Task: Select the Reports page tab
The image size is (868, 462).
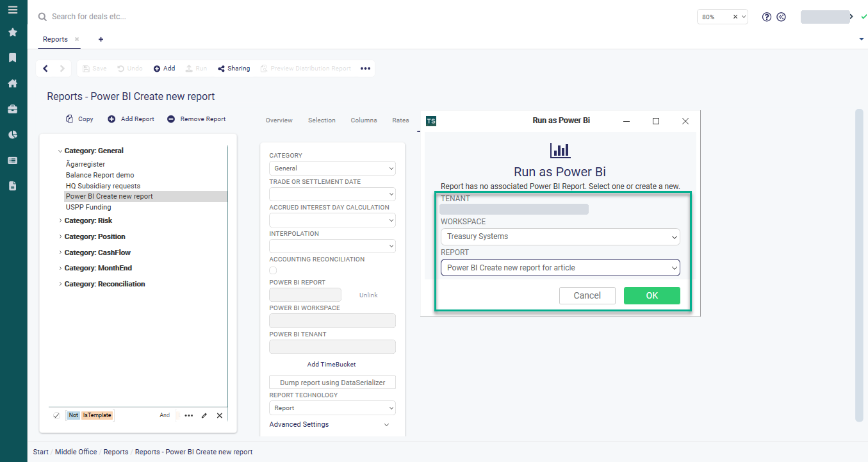Action: [55, 40]
